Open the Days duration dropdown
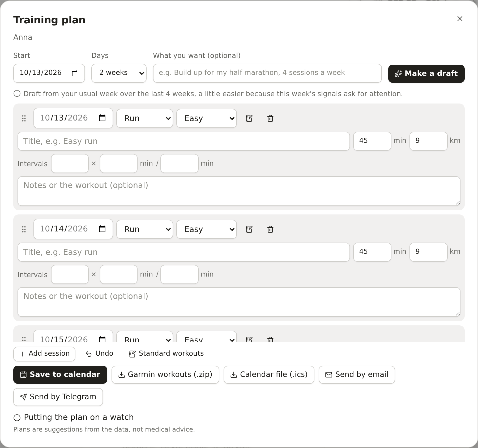This screenshot has height=448, width=478. coord(119,73)
